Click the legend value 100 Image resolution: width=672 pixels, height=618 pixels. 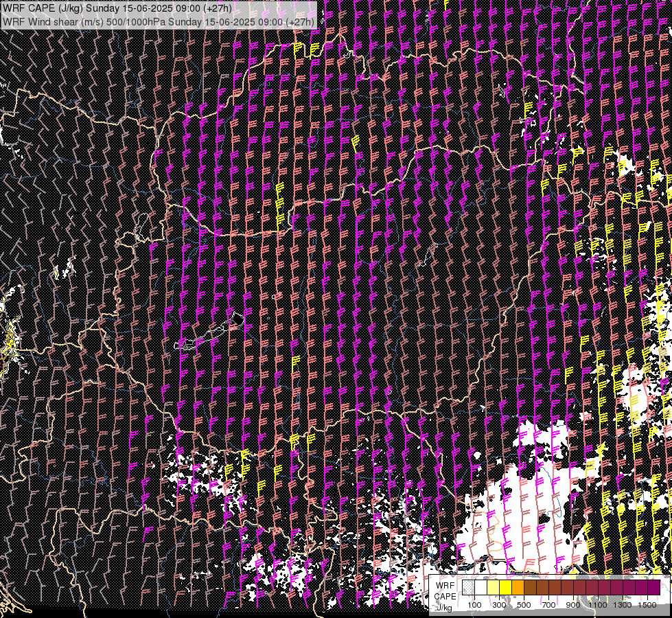click(x=475, y=605)
